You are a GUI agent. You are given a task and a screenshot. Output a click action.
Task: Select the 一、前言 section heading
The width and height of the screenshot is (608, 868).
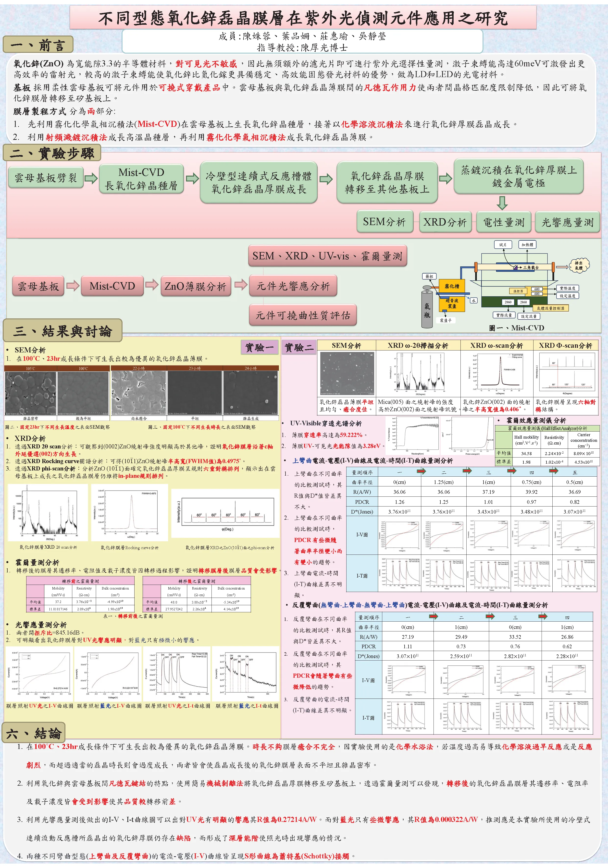click(37, 45)
